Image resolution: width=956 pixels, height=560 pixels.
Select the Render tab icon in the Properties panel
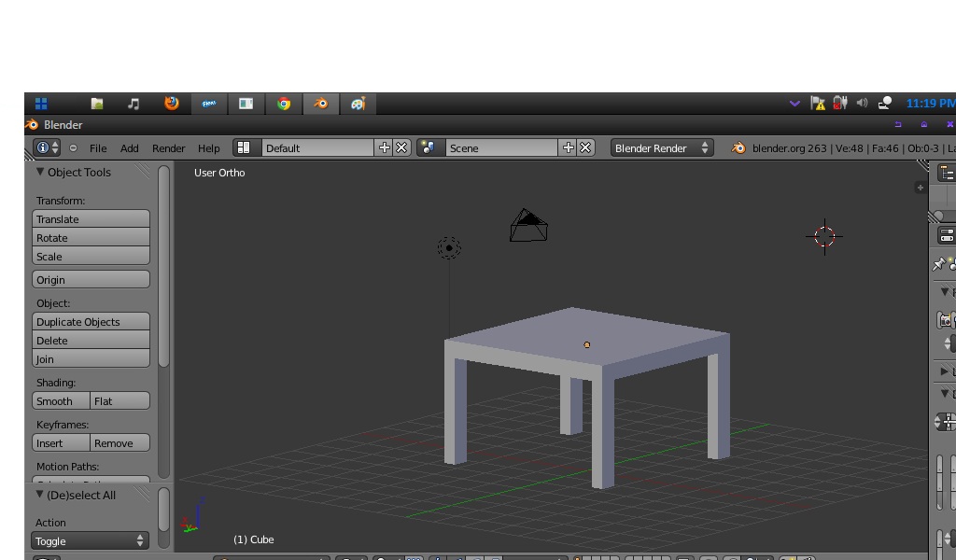pyautogui.click(x=946, y=319)
